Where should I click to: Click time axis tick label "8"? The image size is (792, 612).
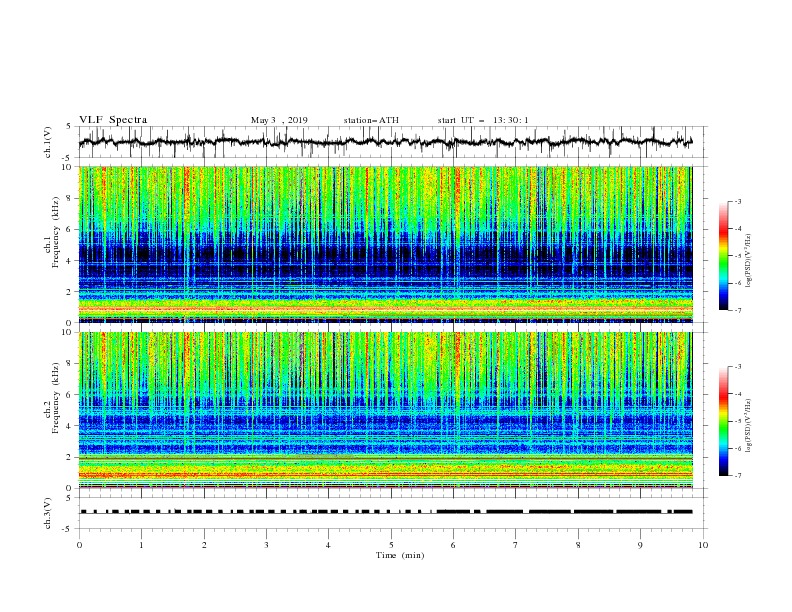[578, 545]
